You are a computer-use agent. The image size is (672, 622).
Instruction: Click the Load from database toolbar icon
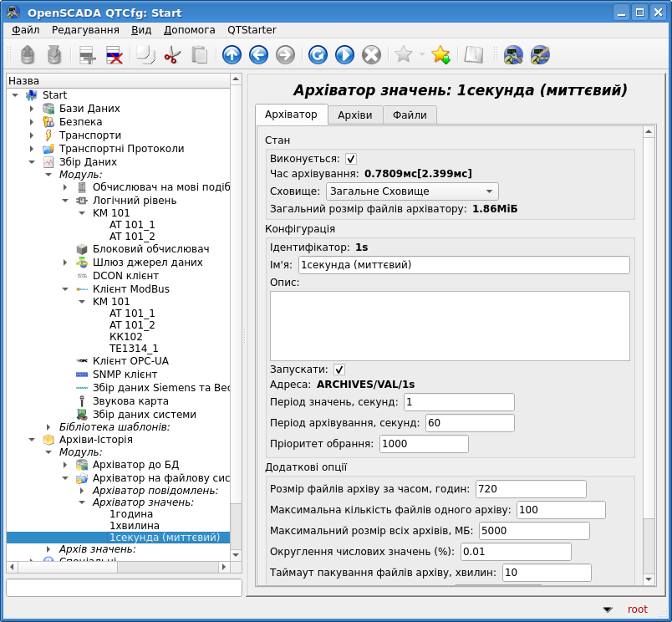[28, 55]
